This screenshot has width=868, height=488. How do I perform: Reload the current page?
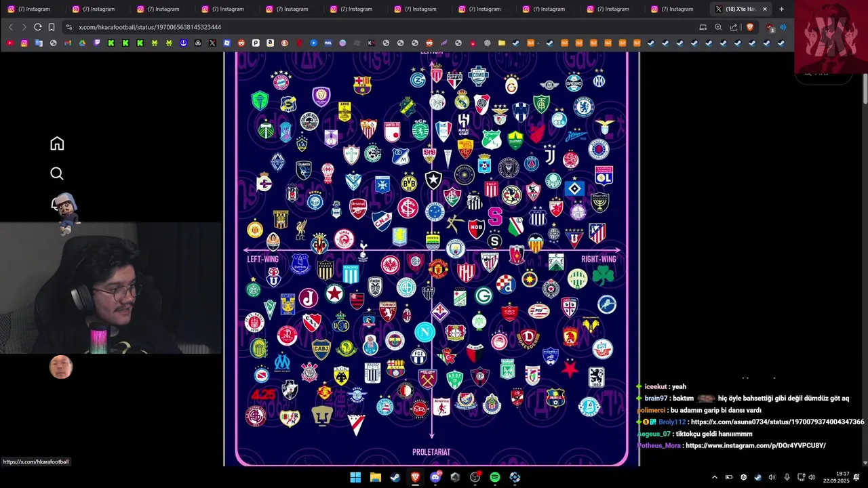click(x=38, y=27)
